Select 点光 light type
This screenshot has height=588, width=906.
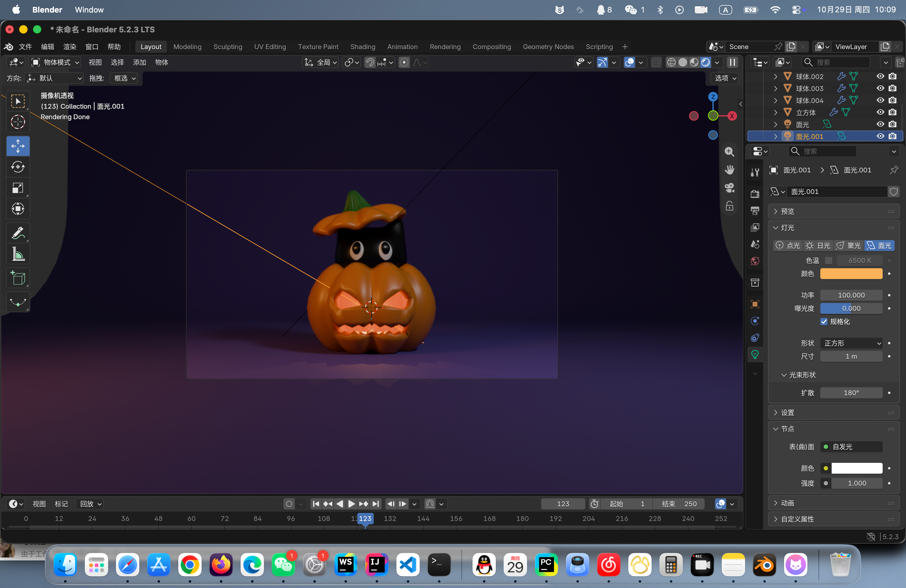pos(788,246)
